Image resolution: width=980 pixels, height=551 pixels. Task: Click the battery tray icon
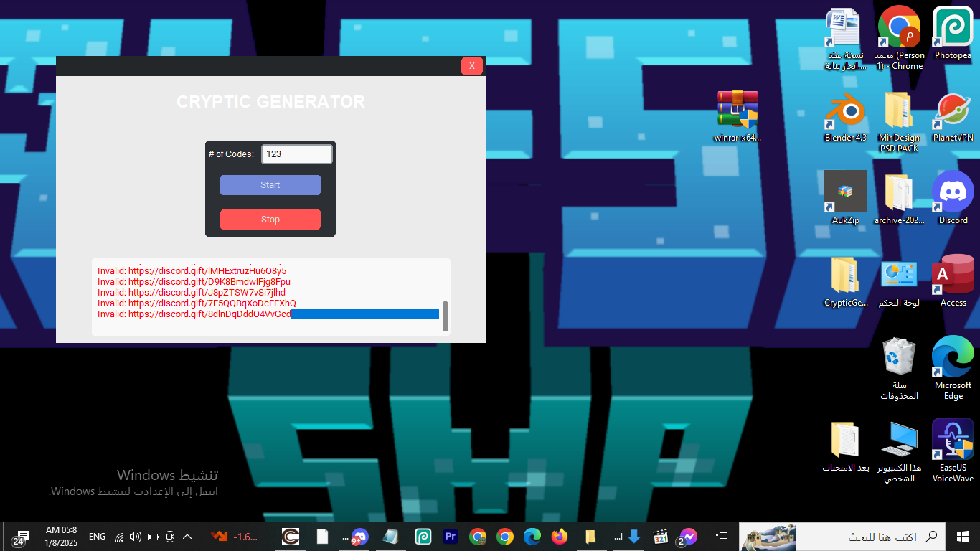153,537
